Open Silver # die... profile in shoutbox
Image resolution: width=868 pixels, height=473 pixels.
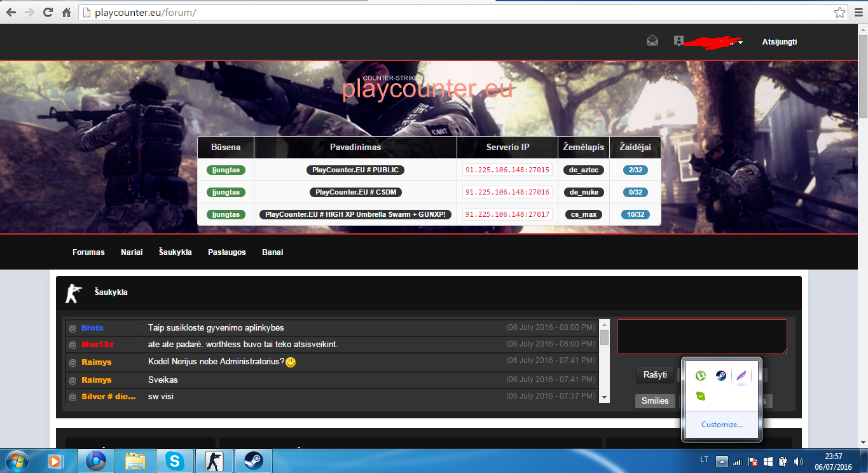109,397
